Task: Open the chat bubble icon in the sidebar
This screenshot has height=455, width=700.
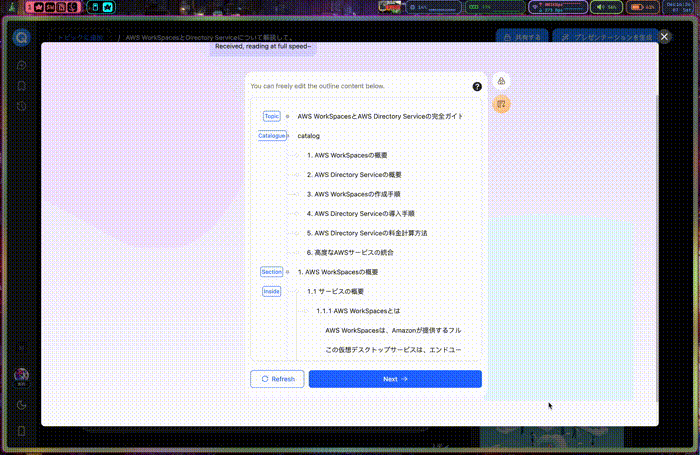Action: pos(21,66)
